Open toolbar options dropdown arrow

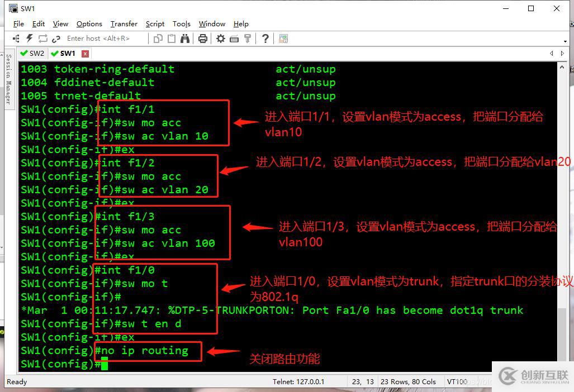(566, 41)
